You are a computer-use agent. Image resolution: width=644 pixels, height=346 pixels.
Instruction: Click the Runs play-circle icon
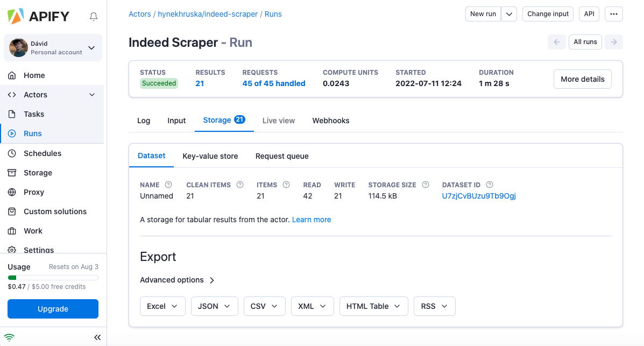click(x=12, y=133)
